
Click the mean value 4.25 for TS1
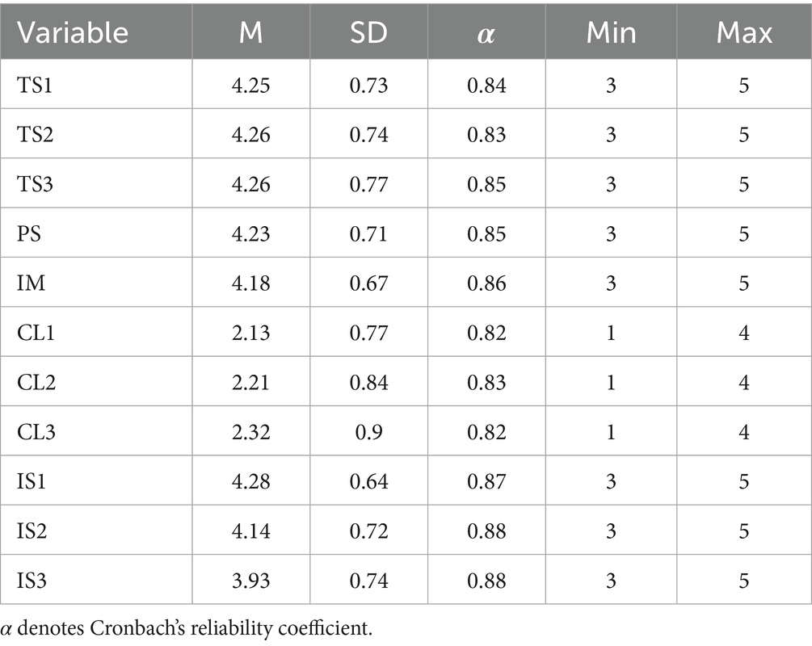251,85
